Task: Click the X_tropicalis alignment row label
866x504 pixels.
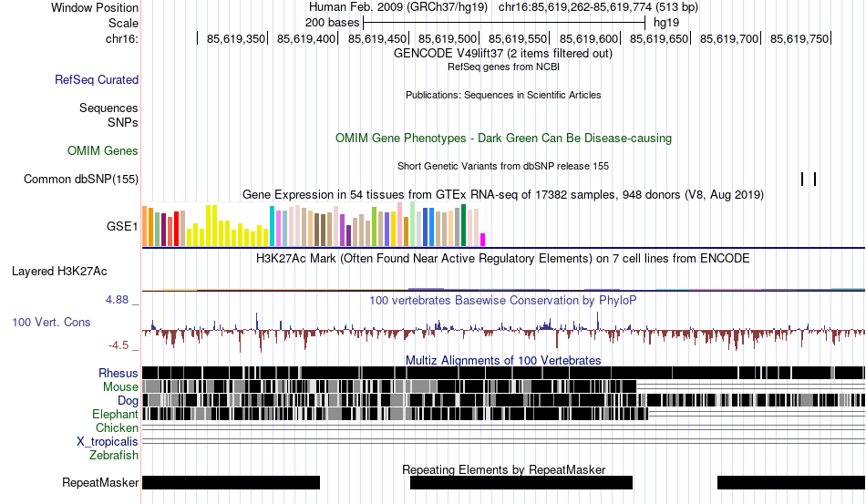Action: click(x=108, y=442)
